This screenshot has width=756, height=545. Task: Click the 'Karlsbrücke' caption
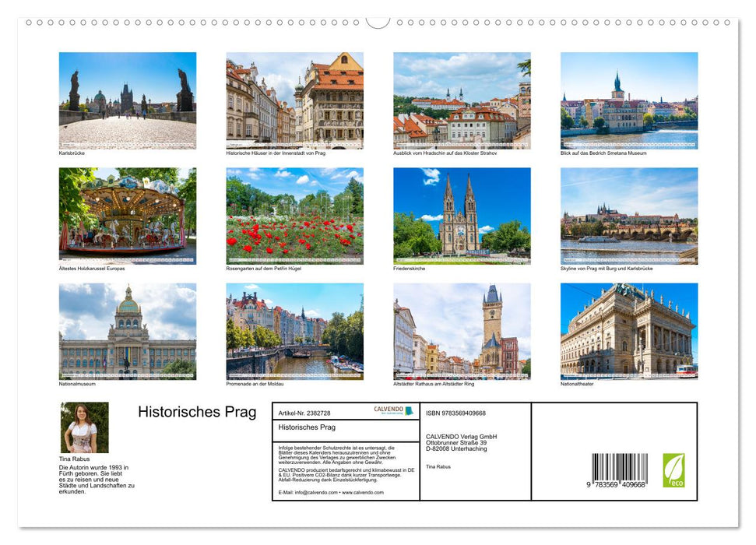72,153
